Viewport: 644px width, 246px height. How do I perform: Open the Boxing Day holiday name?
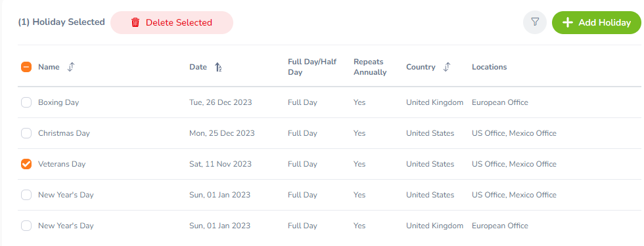tap(58, 102)
